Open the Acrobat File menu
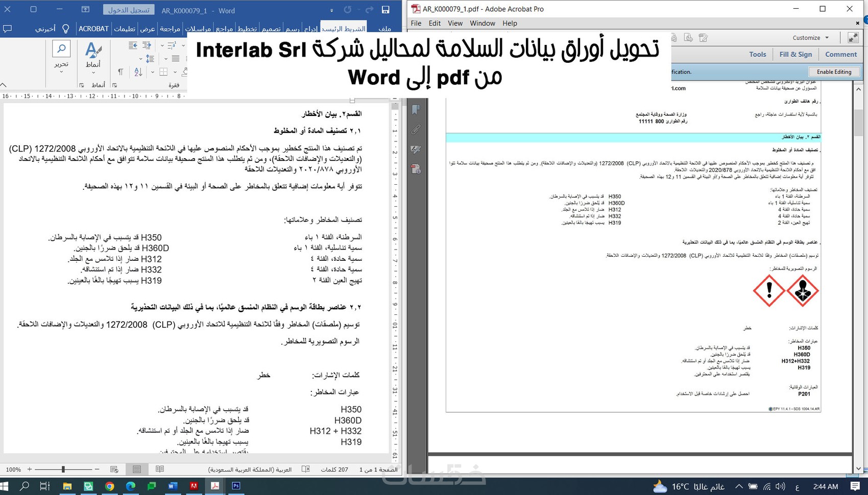868x495 pixels. pyautogui.click(x=416, y=23)
